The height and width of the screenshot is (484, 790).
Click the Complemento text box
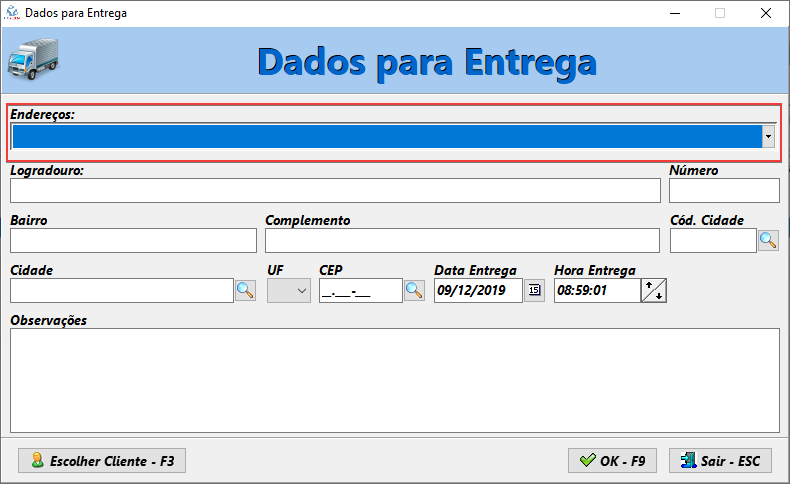point(461,240)
